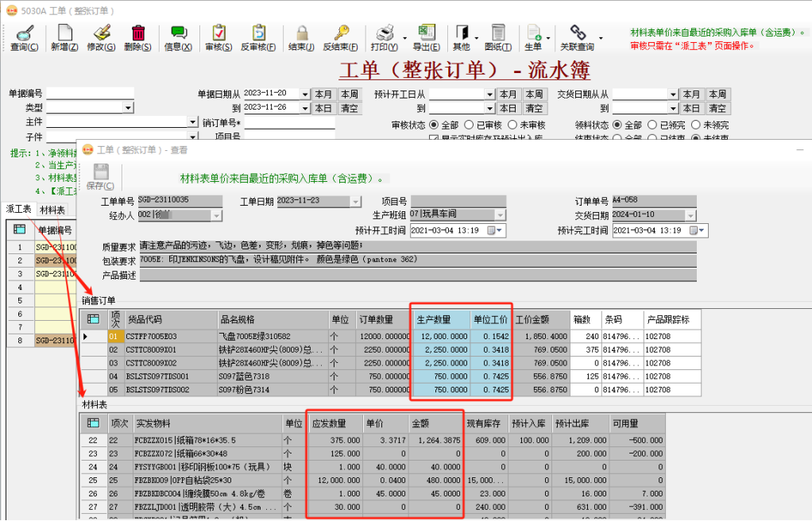The image size is (812, 521).
Task: Click the 删除 delete icon
Action: point(137,37)
